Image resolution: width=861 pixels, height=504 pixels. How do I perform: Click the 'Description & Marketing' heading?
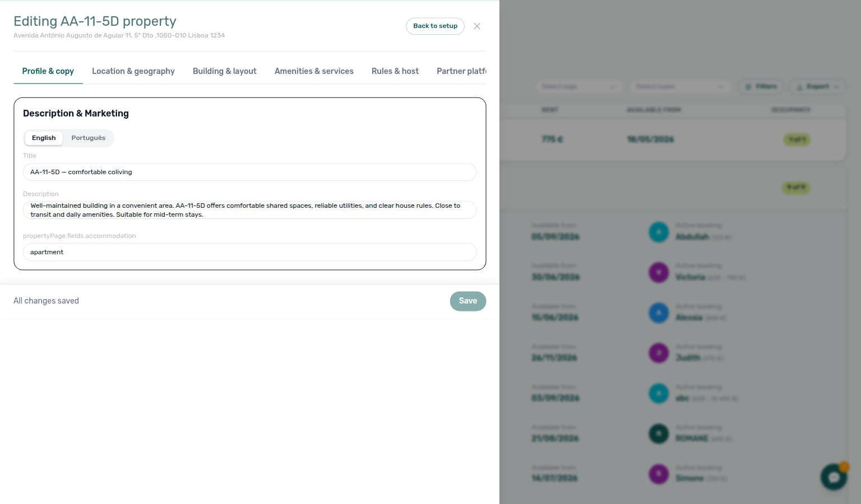tap(76, 114)
